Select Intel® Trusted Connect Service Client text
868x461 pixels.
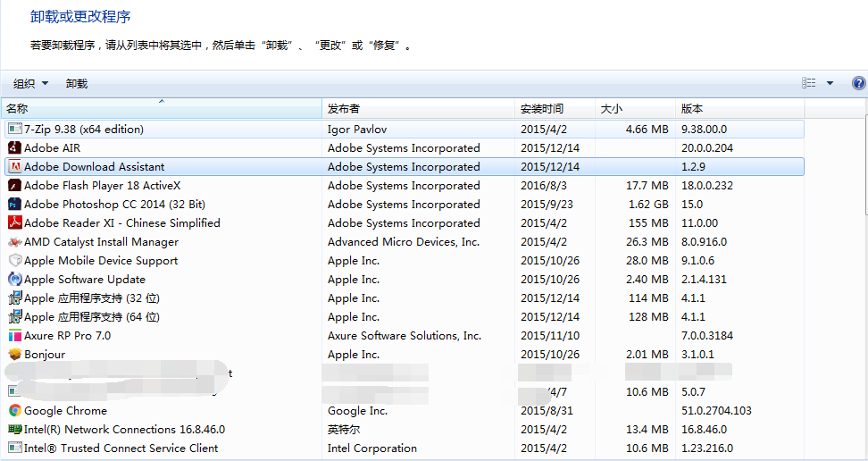coord(121,448)
